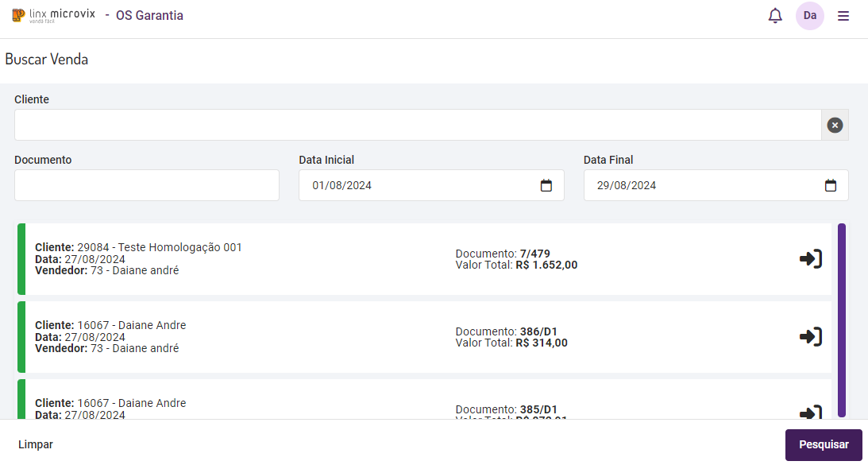Click into the Cliente search field
The height and width of the screenshot is (465, 868).
tap(417, 125)
